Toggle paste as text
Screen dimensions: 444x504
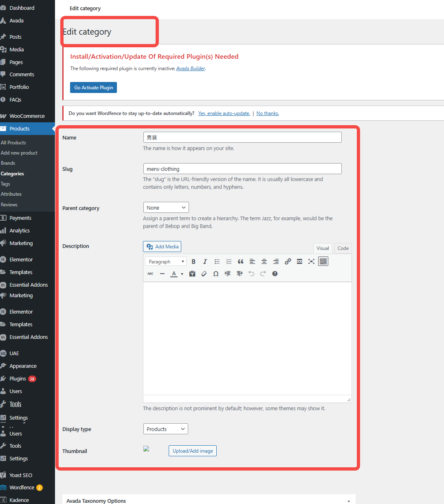[x=192, y=274]
